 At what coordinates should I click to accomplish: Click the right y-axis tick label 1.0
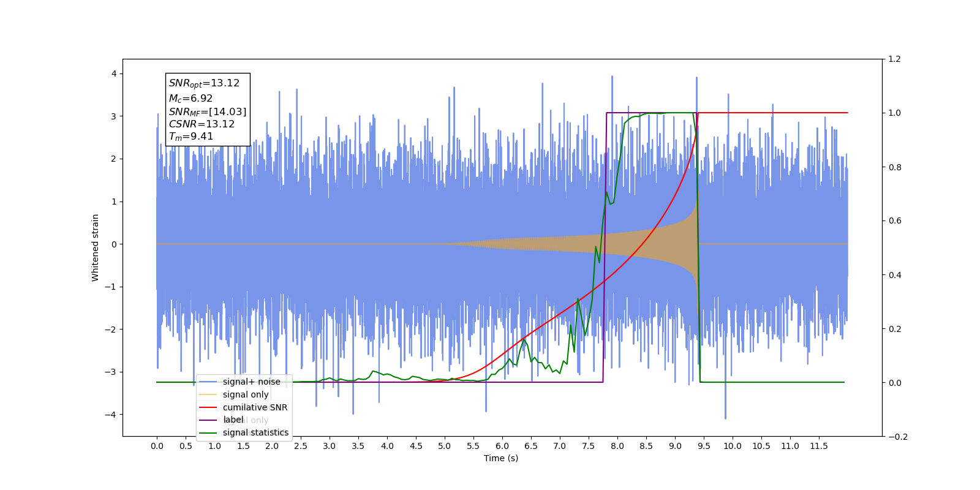(x=895, y=113)
